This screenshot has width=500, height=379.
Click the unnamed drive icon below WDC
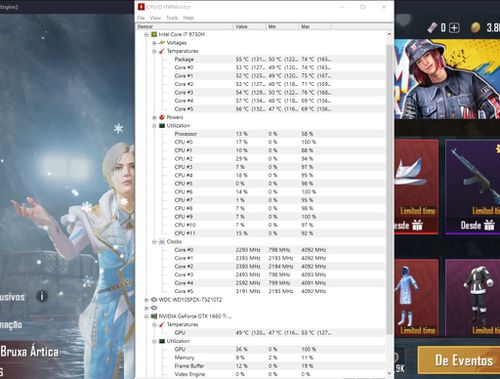(154, 308)
